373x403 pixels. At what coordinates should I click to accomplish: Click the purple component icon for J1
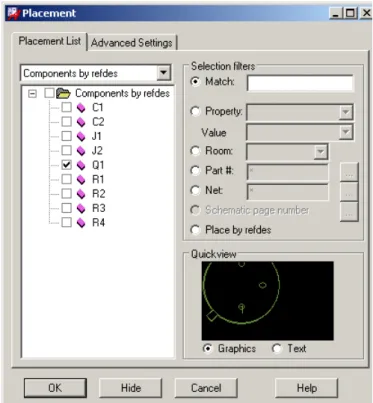point(81,136)
